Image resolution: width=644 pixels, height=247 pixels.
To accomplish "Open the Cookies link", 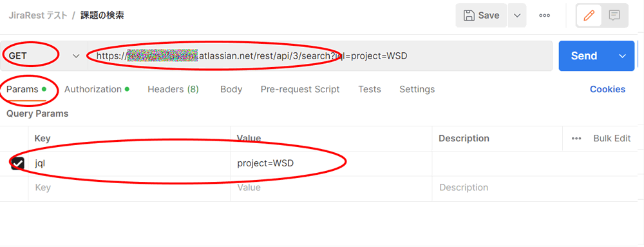I will coord(607,89).
